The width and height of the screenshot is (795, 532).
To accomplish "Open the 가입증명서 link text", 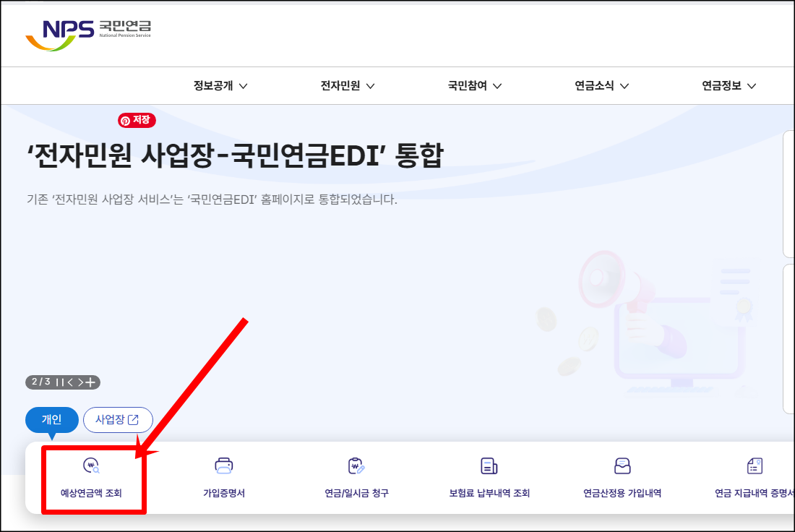I will coord(223,493).
